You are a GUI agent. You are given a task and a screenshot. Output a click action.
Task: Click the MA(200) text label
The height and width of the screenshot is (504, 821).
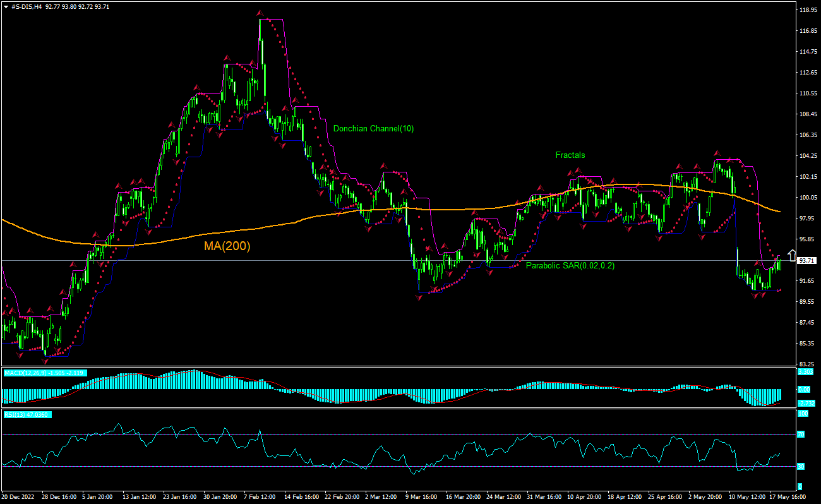pyautogui.click(x=226, y=247)
